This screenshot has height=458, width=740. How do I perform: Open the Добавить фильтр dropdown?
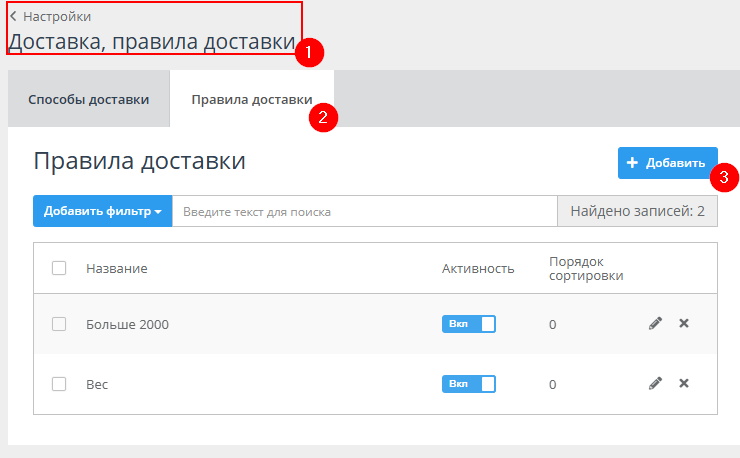[x=103, y=211]
